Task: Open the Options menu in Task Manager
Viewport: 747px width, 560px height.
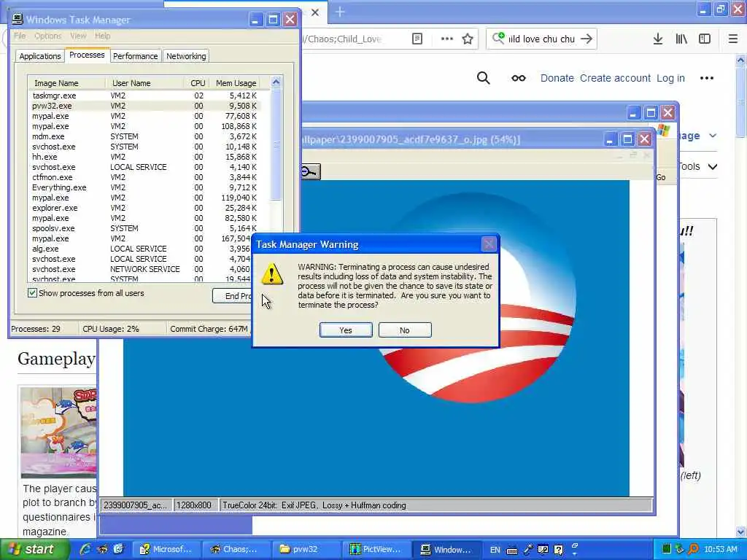Action: (47, 36)
